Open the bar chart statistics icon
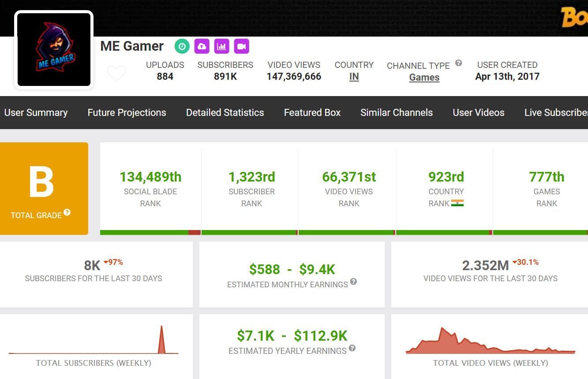This screenshot has height=379, width=588. [x=222, y=46]
